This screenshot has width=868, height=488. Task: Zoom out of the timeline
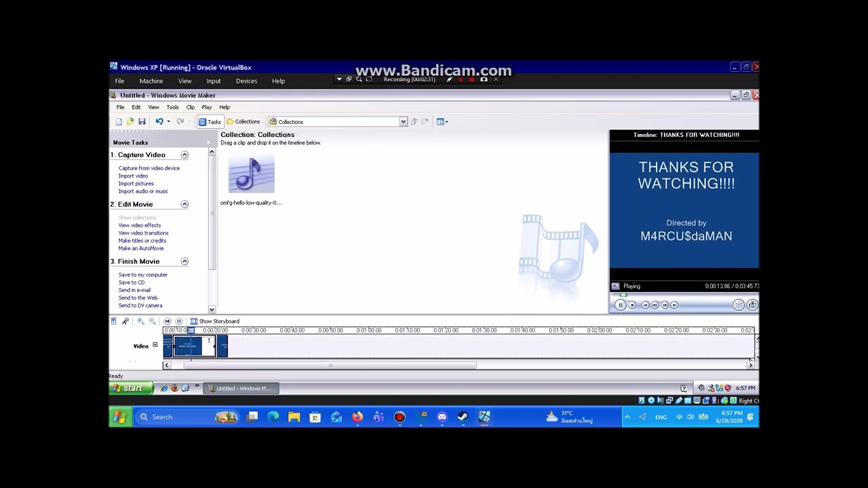coord(152,321)
